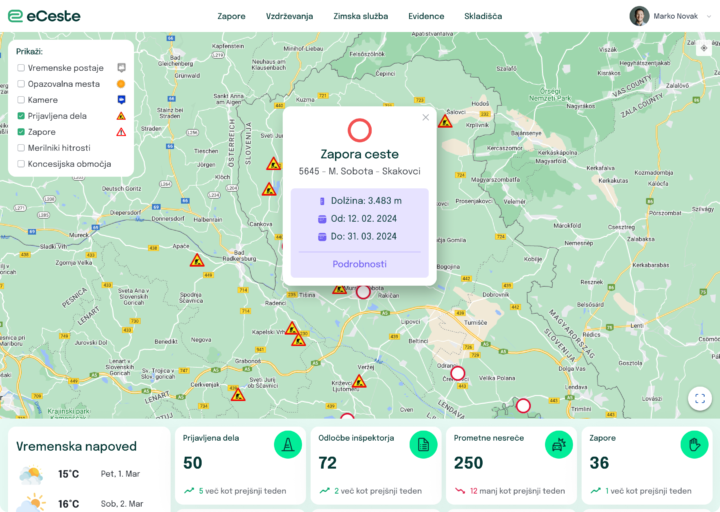
Task: Click the Od date calendar icon
Action: pos(322,219)
